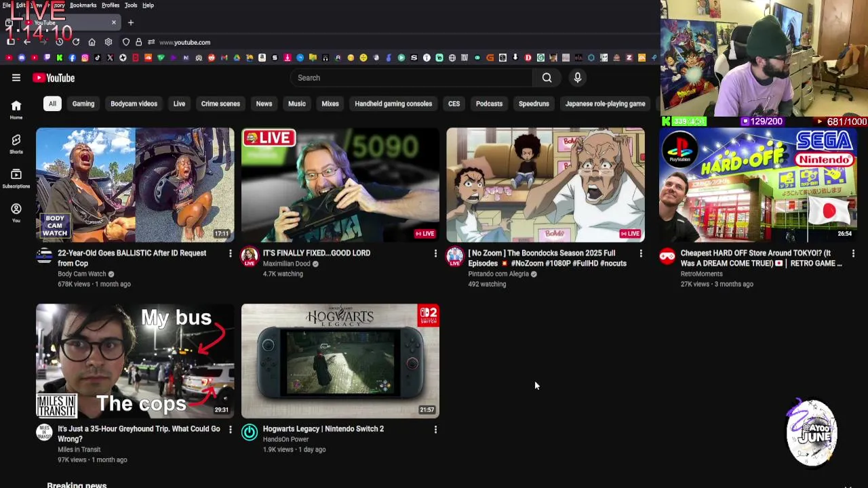Viewport: 868px width, 488px height.
Task: Open Shorts in the sidebar
Action: tap(16, 143)
